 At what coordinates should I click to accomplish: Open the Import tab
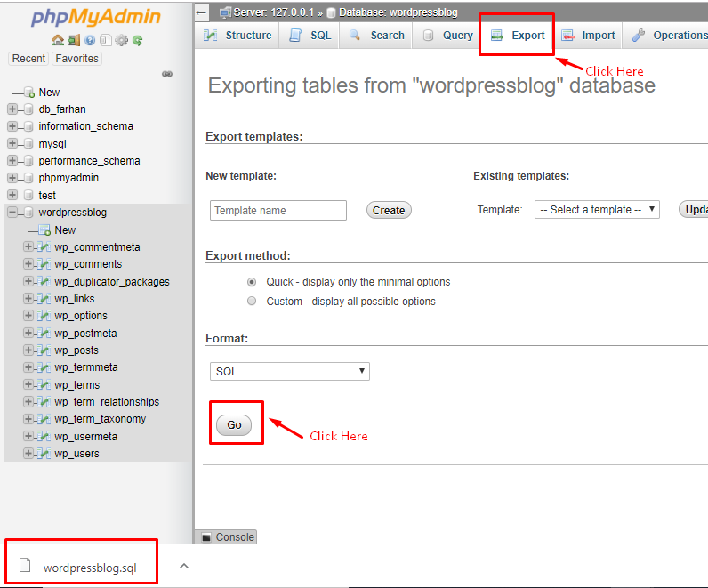pos(588,36)
